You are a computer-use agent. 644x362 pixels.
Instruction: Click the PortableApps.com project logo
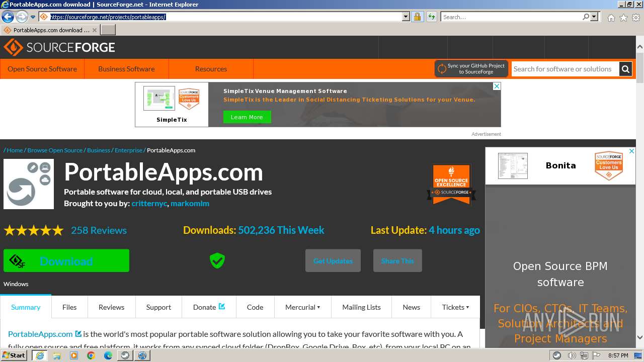click(29, 184)
